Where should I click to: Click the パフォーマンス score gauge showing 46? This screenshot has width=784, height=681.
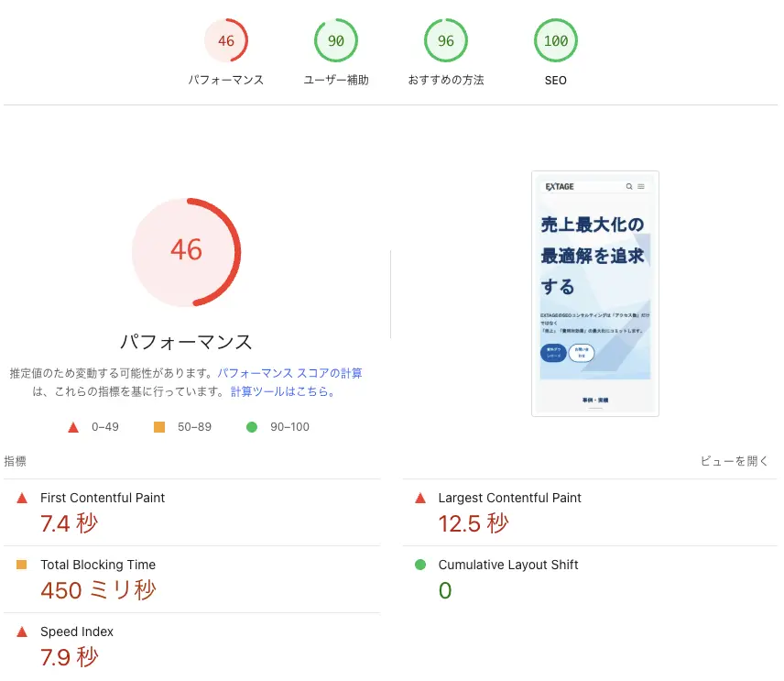coord(226,40)
